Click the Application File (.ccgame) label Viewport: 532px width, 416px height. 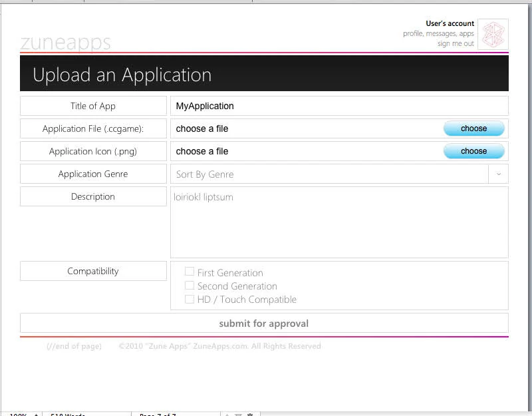tap(93, 128)
